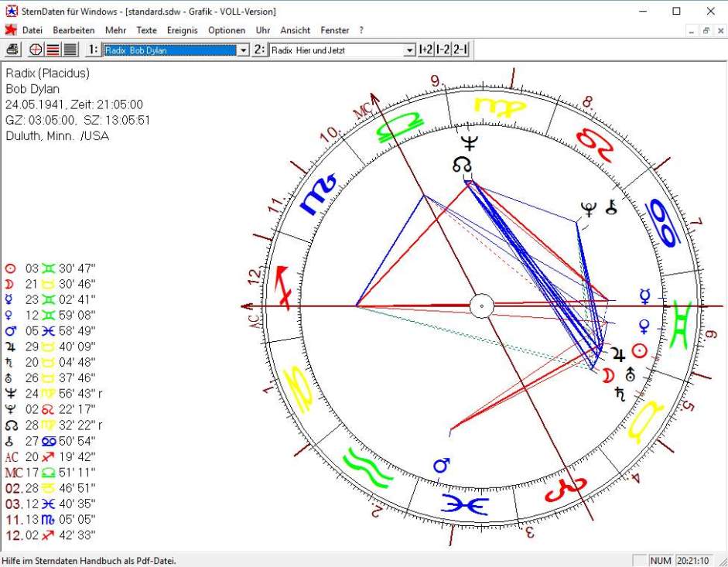Toggle the 2: horoscope slot button

260,50
